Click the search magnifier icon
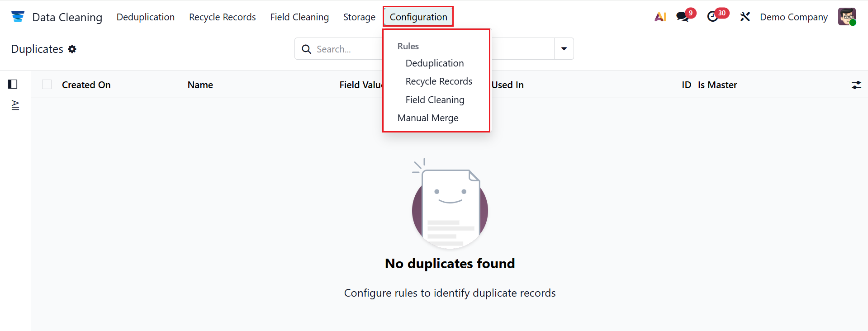The image size is (868, 331). (306, 49)
